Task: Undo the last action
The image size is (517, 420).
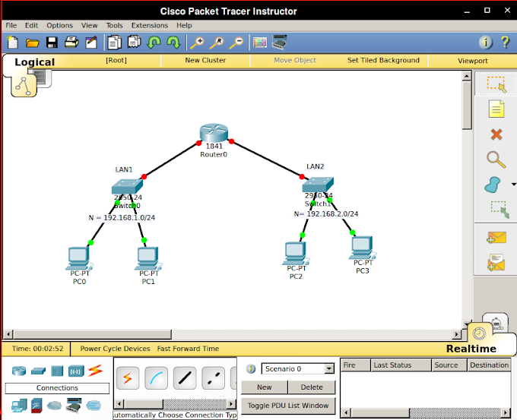Action: point(154,43)
